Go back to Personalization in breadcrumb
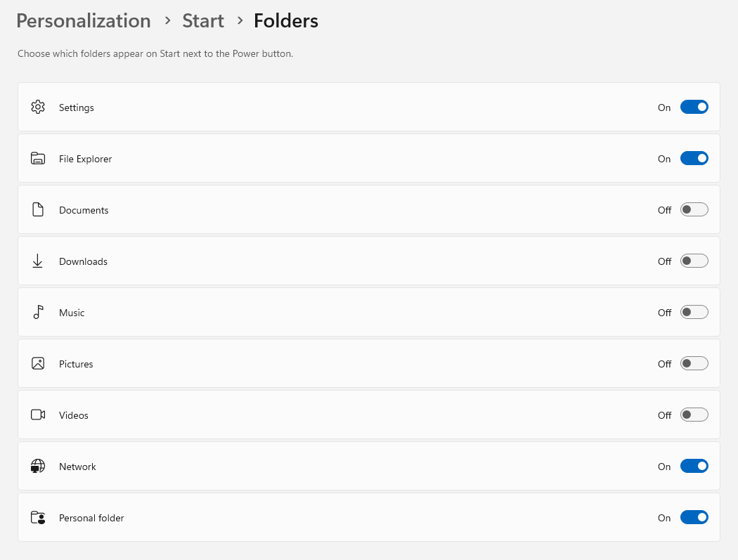738x560 pixels. [84, 20]
